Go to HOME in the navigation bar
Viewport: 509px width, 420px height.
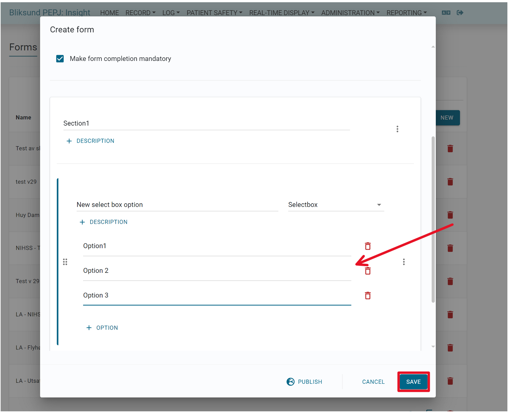coord(109,13)
